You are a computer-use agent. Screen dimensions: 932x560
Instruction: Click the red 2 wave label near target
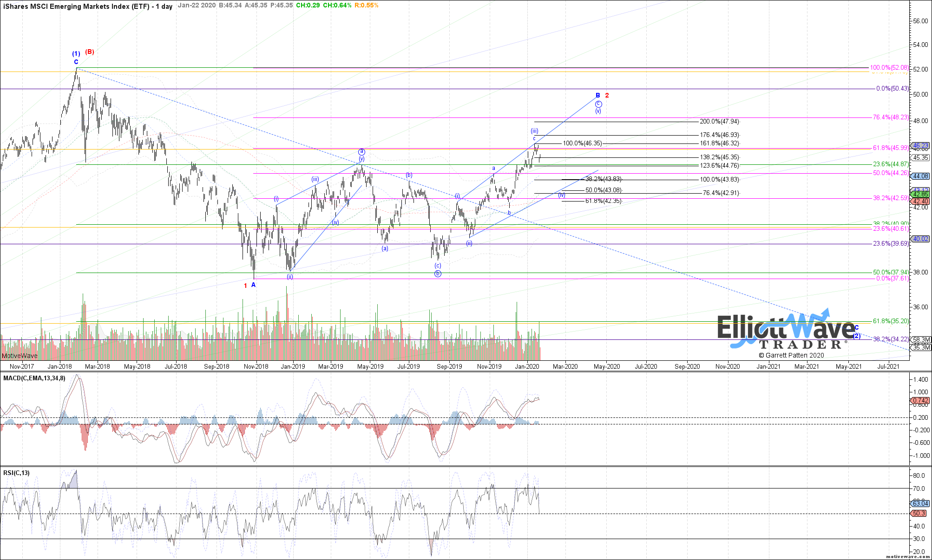(607, 95)
